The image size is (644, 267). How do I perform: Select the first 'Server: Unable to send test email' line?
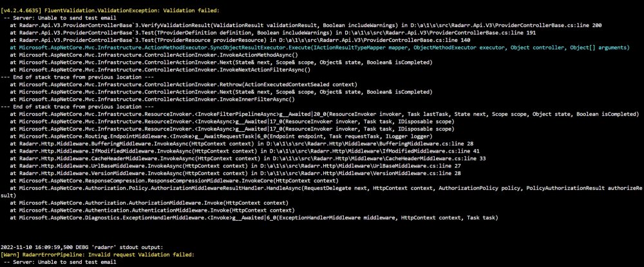60,17
